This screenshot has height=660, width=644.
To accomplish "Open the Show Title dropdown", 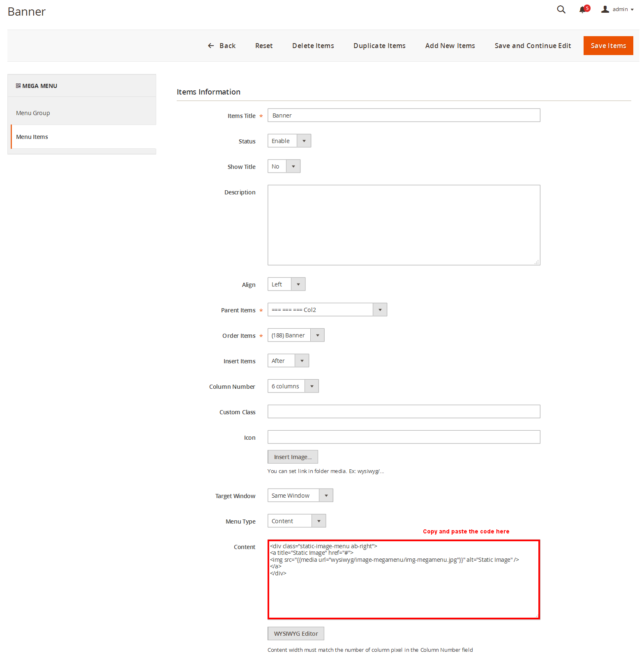I will click(x=284, y=166).
